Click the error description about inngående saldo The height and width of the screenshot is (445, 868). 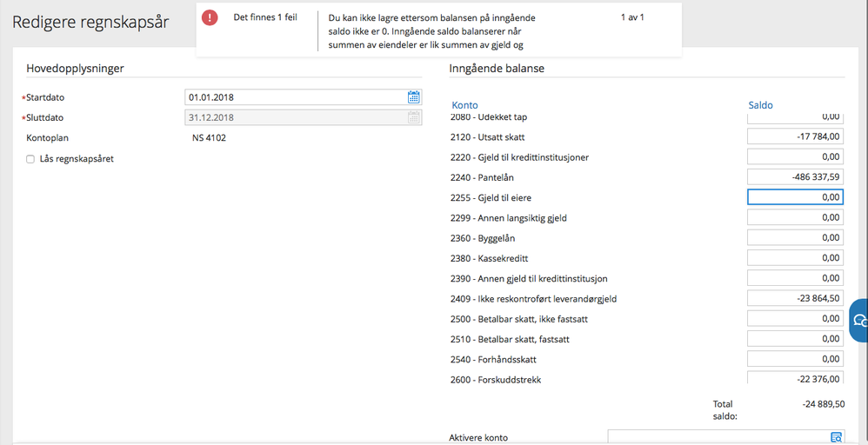pyautogui.click(x=431, y=31)
